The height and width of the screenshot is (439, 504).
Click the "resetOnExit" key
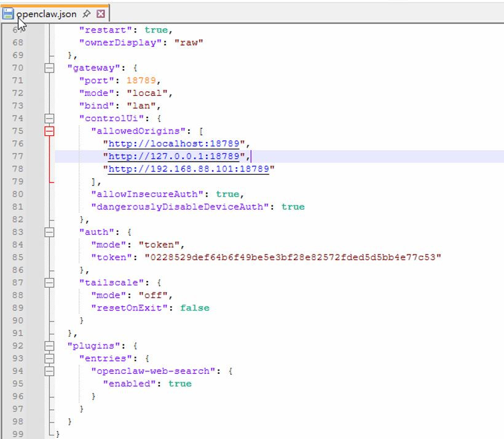[x=130, y=308]
